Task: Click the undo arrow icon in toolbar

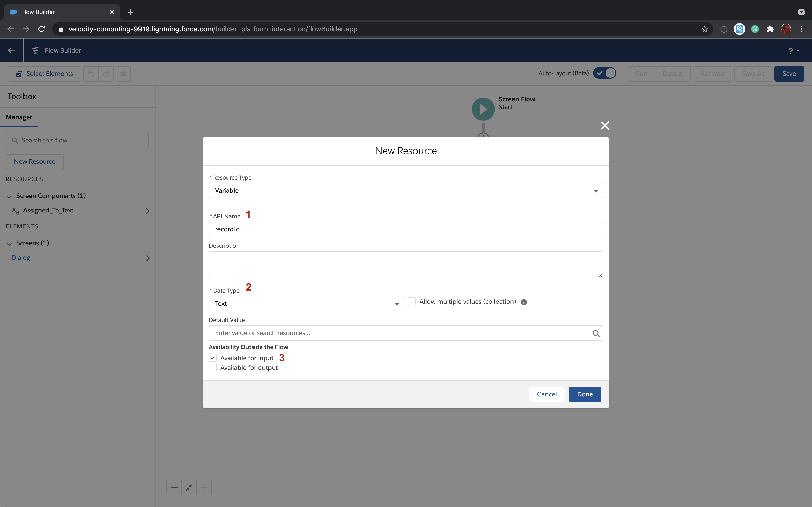Action: (91, 74)
